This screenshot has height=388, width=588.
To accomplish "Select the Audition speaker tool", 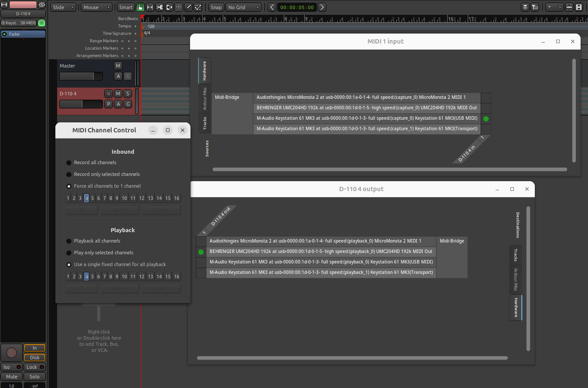I will click(169, 7).
